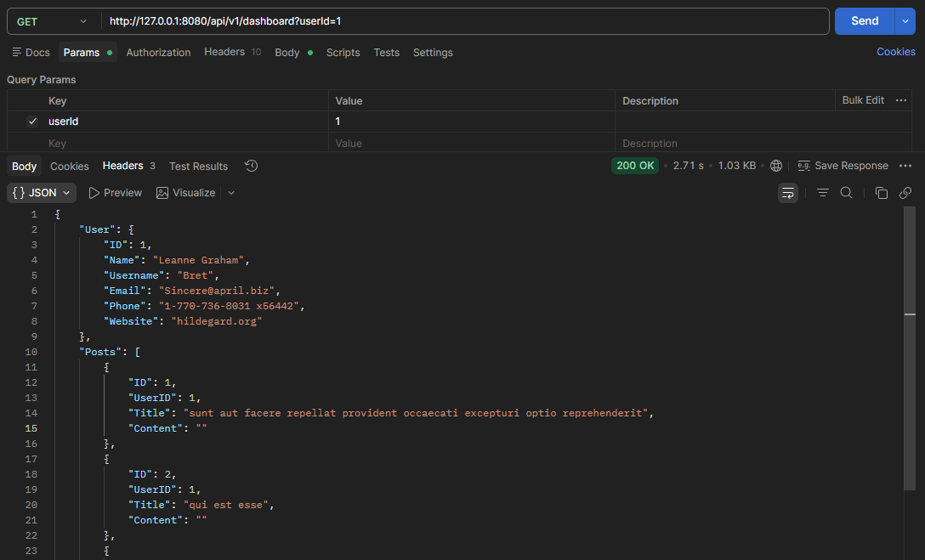Toggle word wrap in response body
The image size is (925, 560).
(788, 193)
